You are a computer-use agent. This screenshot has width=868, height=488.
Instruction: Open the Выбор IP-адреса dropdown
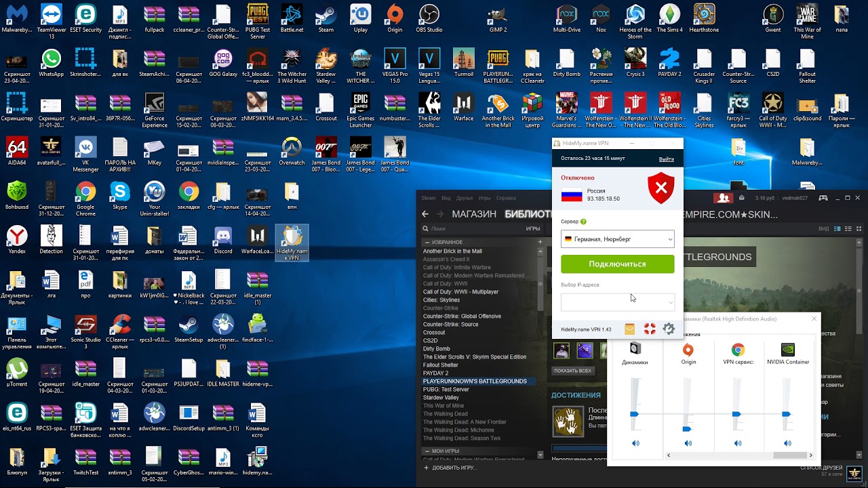[618, 302]
